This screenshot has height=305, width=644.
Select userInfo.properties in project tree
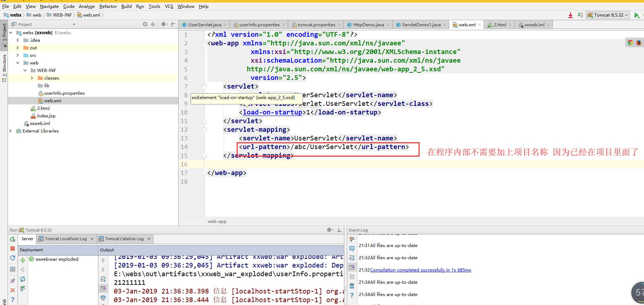point(64,93)
